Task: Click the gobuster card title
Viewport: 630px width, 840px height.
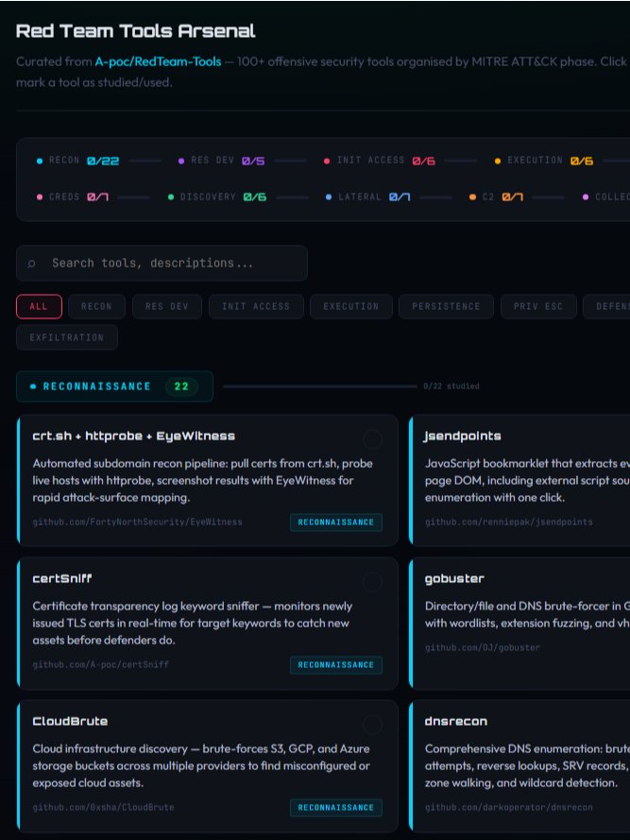Action: [454, 578]
